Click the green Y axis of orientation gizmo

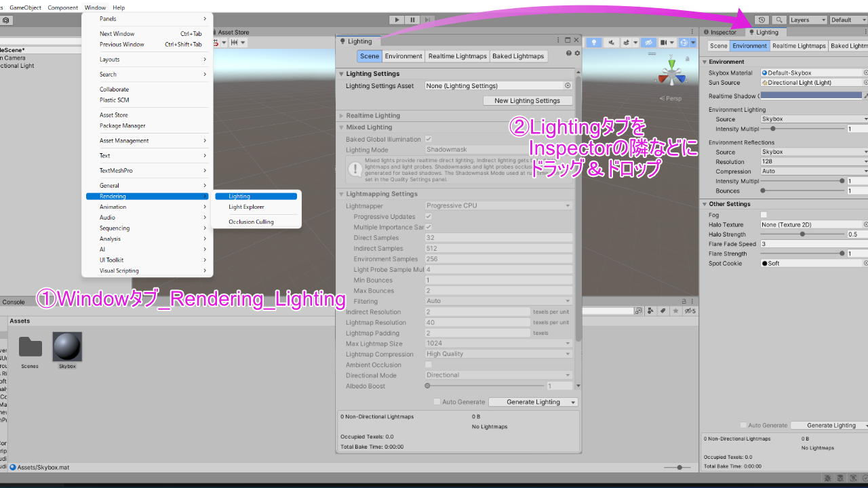click(672, 64)
